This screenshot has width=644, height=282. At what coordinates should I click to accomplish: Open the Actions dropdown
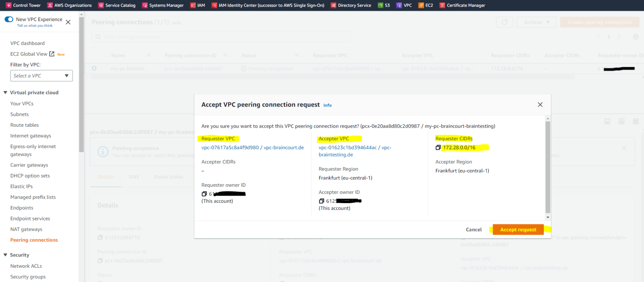(536, 22)
